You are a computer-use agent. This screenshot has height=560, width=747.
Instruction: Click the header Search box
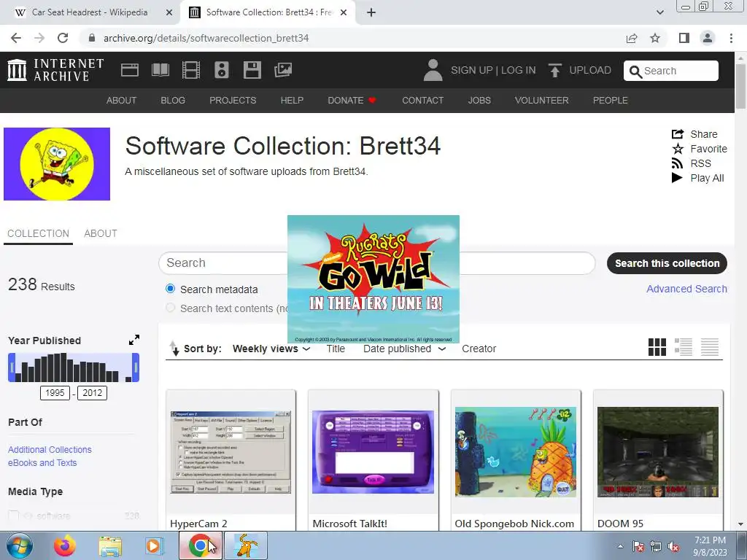[671, 71]
